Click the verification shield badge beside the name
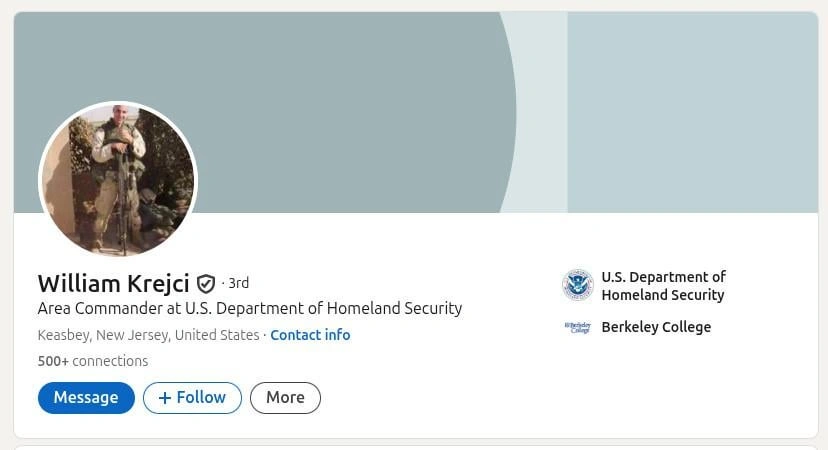 tap(205, 284)
